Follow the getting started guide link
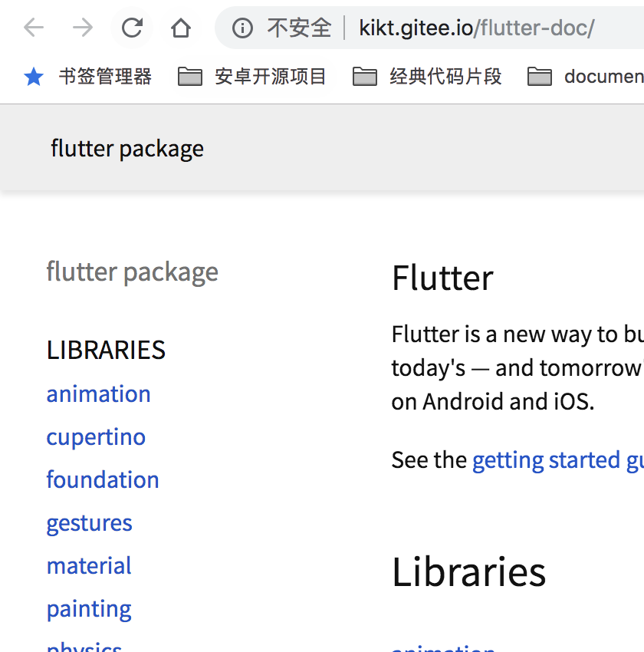 coord(558,461)
